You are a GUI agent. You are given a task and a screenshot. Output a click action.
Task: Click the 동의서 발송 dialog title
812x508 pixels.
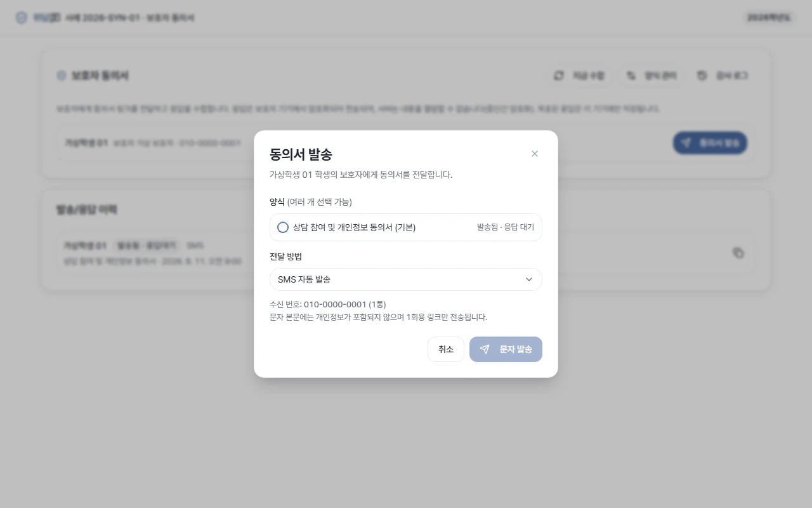coord(301,154)
